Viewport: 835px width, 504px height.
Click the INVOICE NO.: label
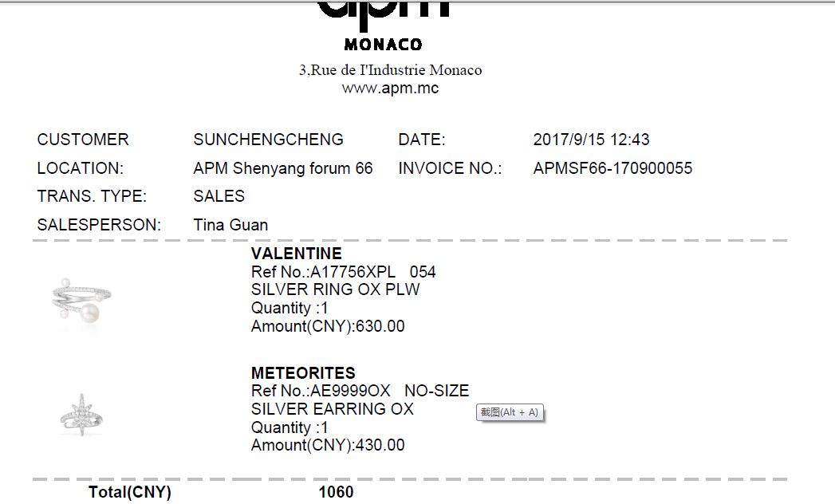click(x=450, y=168)
